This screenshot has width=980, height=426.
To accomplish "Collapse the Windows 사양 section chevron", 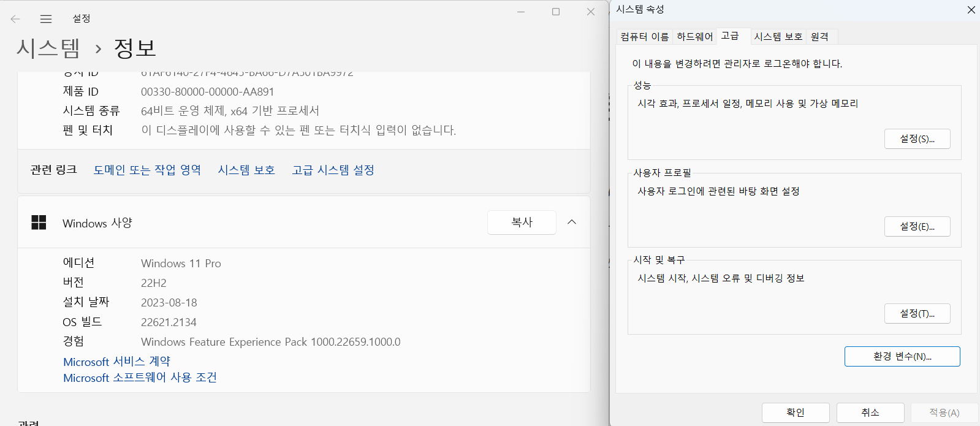I will coord(572,222).
